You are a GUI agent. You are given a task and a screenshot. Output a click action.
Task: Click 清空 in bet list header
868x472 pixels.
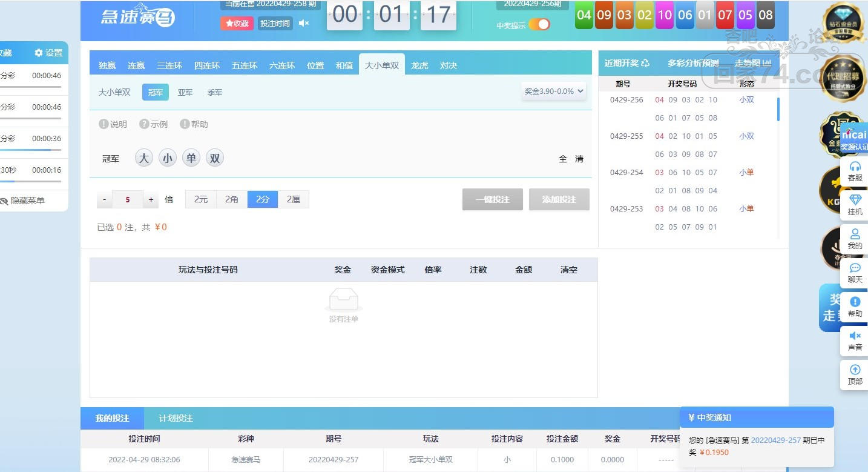tap(569, 270)
